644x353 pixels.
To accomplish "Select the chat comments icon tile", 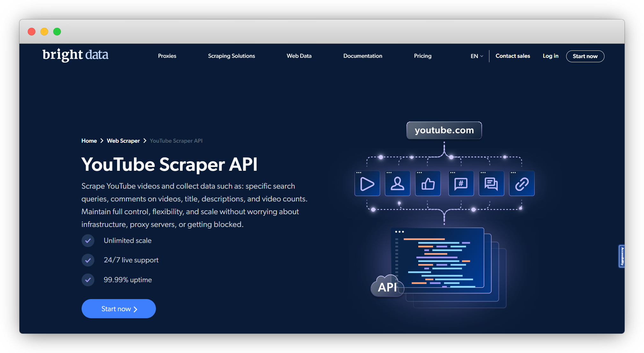I will pos(491,184).
